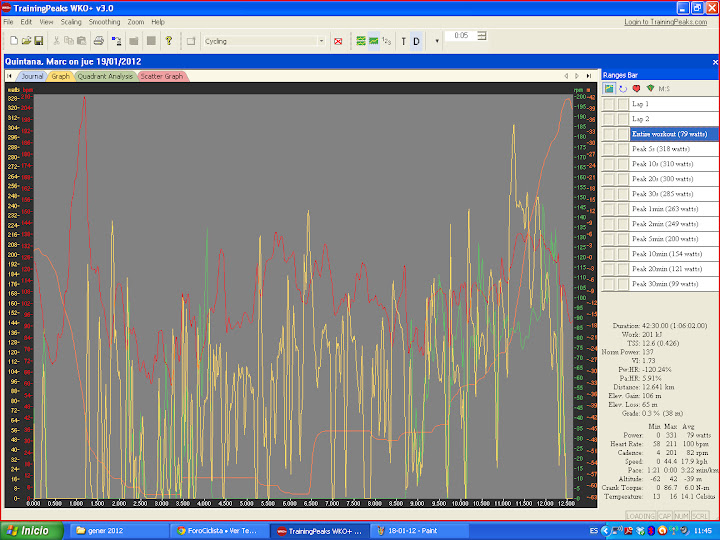The height and width of the screenshot is (540, 720).
Task: Click the M:S label in the Ranges Bar
Action: 664,89
